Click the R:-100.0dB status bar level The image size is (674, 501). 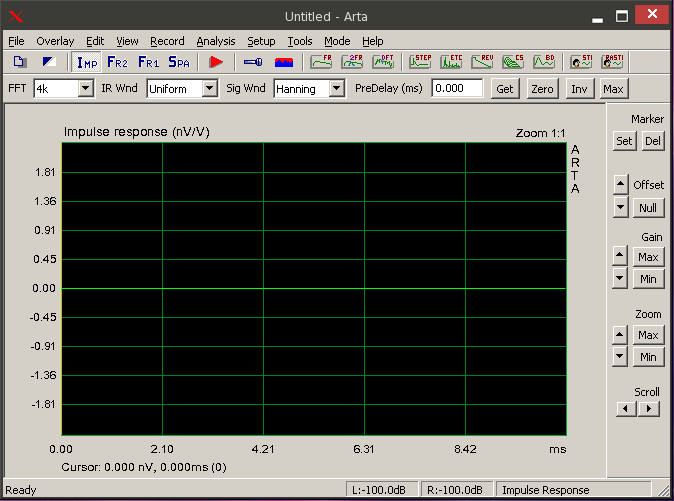point(457,490)
